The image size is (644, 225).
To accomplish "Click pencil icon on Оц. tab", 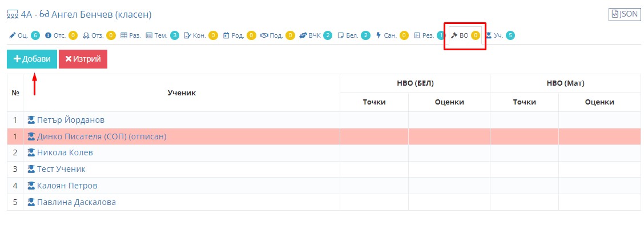I will [13, 36].
